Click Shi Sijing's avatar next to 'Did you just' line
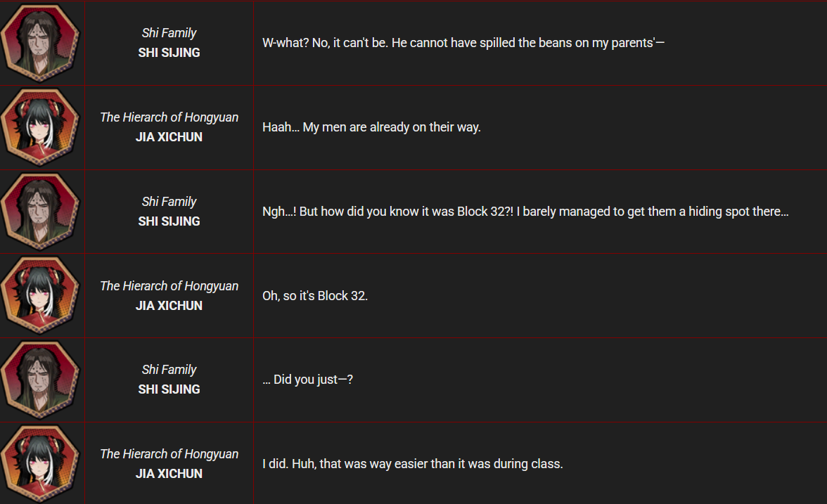Screen dimensions: 827x504 [41, 380]
